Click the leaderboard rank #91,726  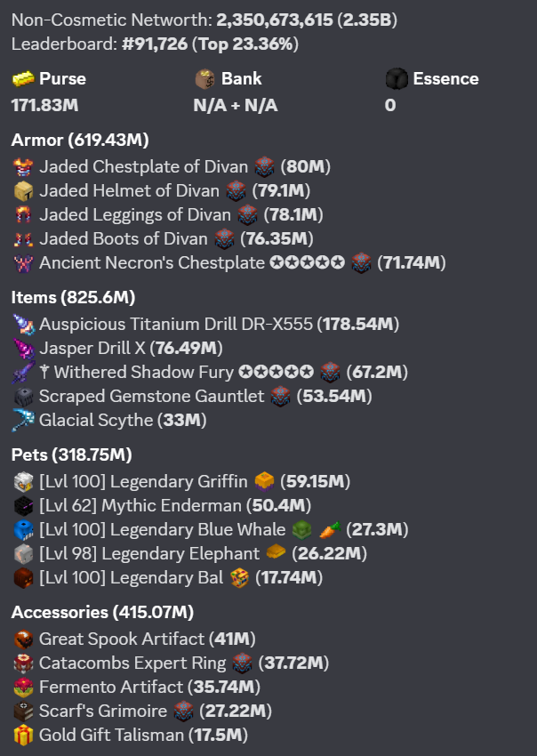155,44
